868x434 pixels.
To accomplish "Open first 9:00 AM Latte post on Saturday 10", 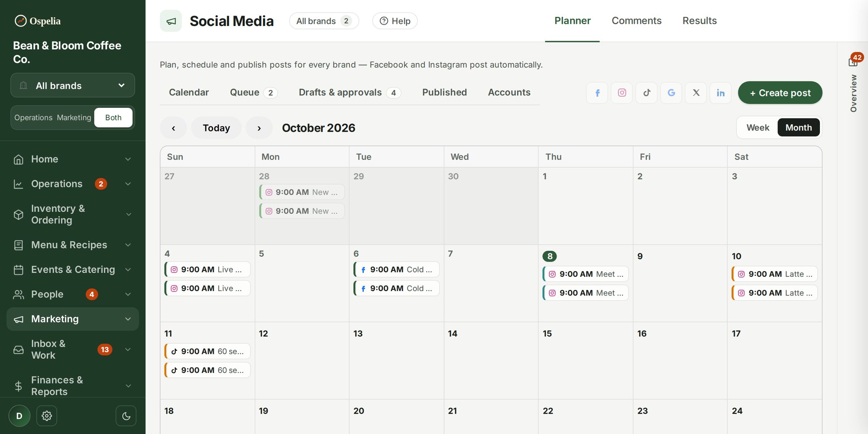I will pos(775,274).
